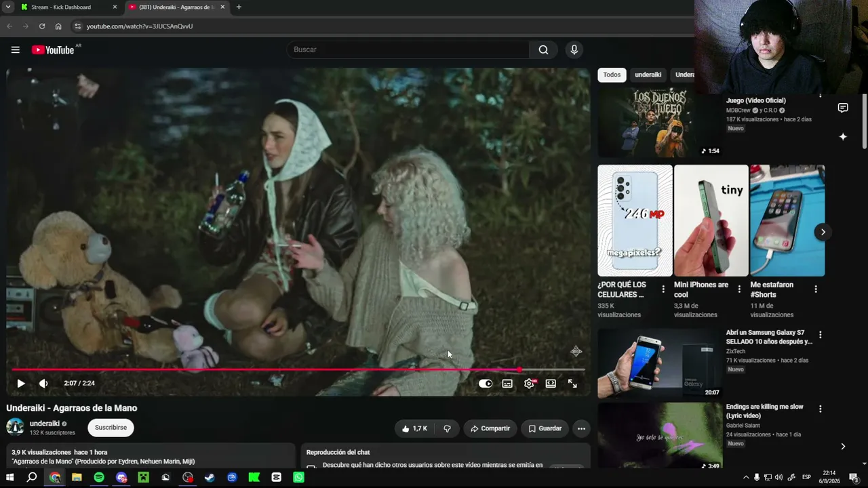Select the Todos filter chip
This screenshot has width=868, height=488.
click(612, 75)
